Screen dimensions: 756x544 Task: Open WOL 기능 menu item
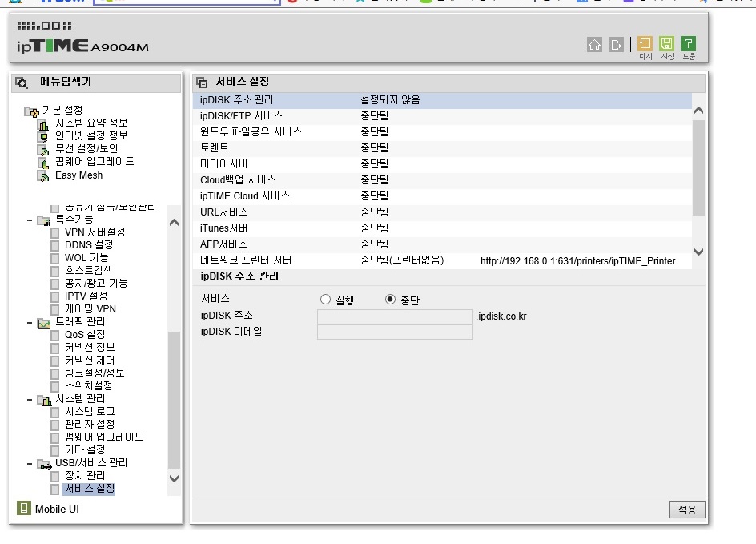[86, 257]
